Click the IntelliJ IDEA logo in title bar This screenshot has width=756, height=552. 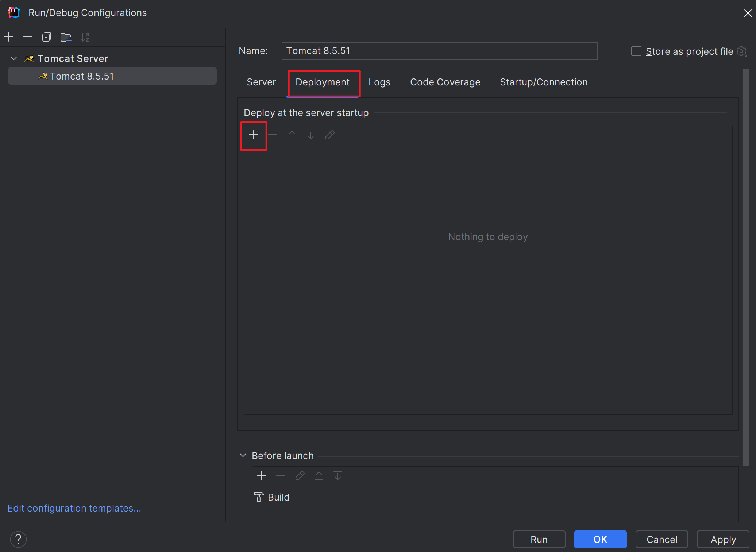[13, 12]
